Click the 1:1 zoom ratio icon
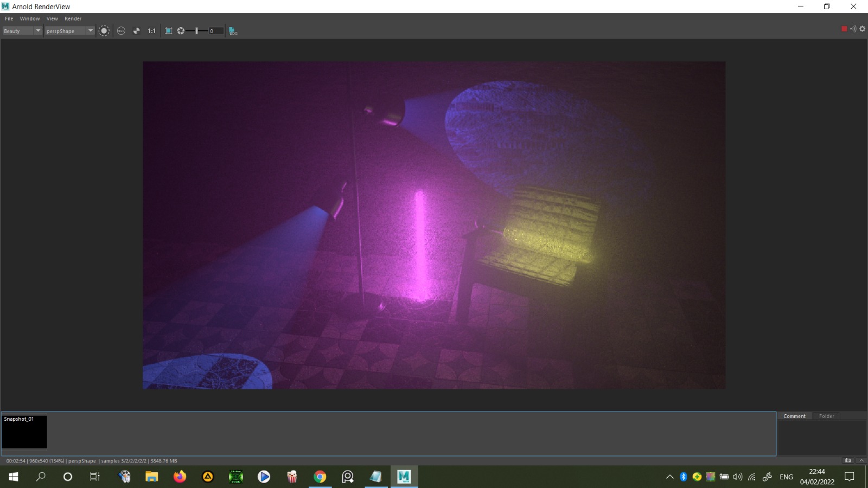Image resolution: width=868 pixels, height=488 pixels. [151, 31]
